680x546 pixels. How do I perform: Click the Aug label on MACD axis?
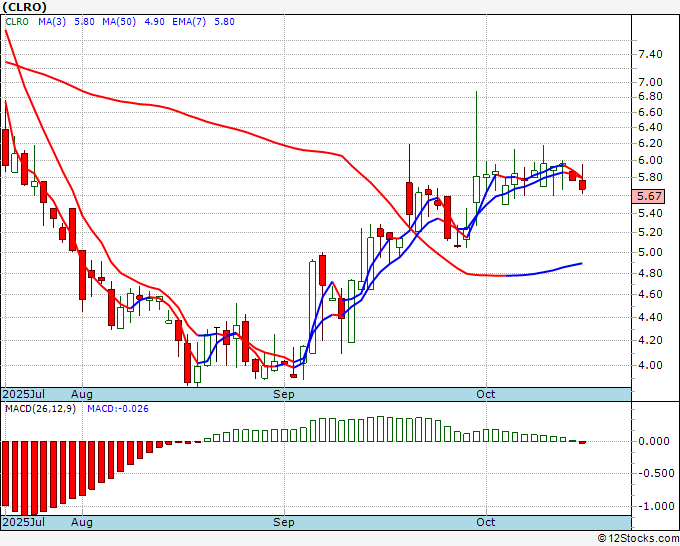tap(82, 522)
